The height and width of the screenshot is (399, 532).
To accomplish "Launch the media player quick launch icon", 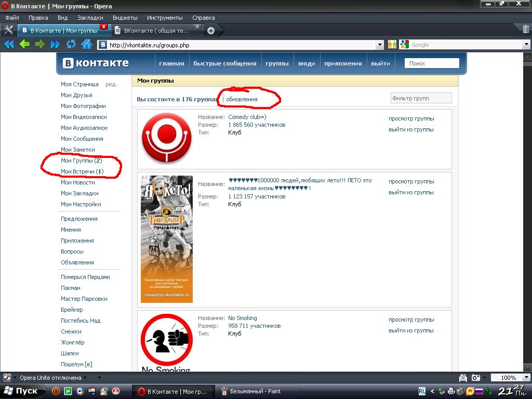I will [x=79, y=391].
